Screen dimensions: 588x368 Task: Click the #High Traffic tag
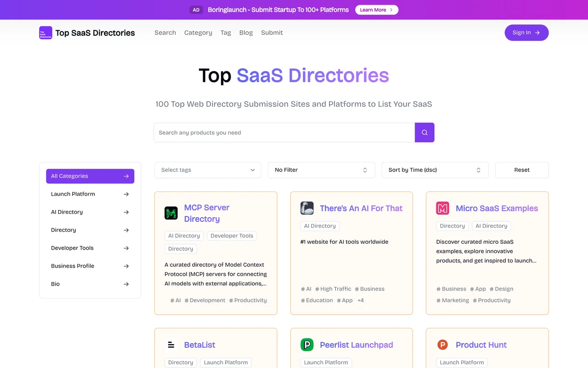[333, 289]
